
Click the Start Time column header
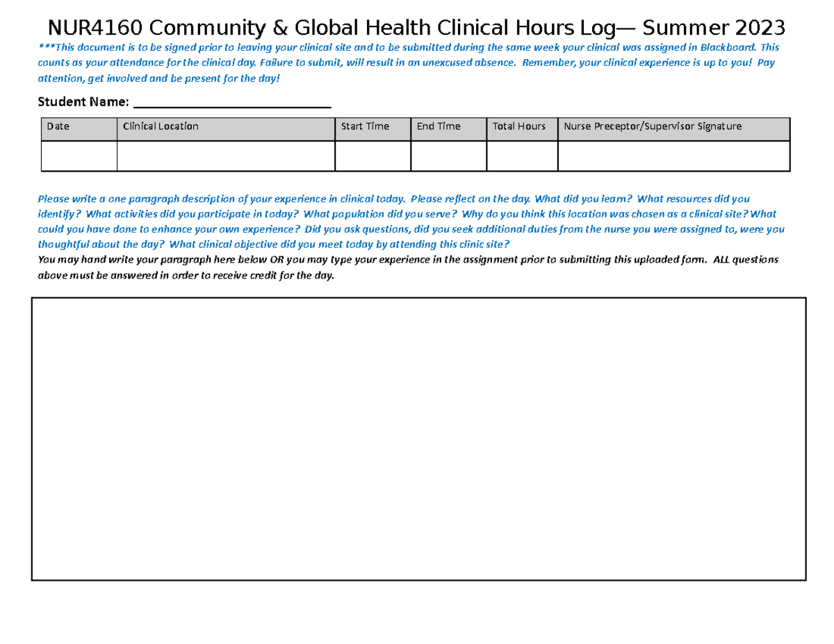point(362,126)
